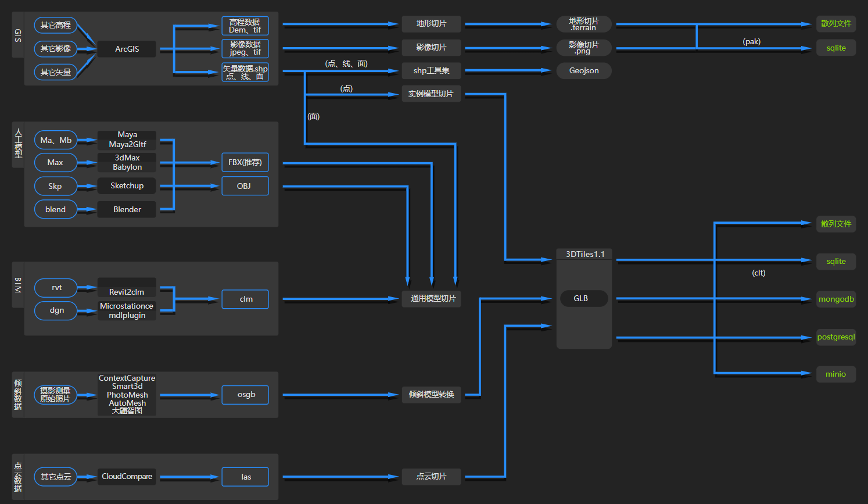Click the Ma、Mb file type node
Viewport: 868px width, 504px height.
pos(56,140)
